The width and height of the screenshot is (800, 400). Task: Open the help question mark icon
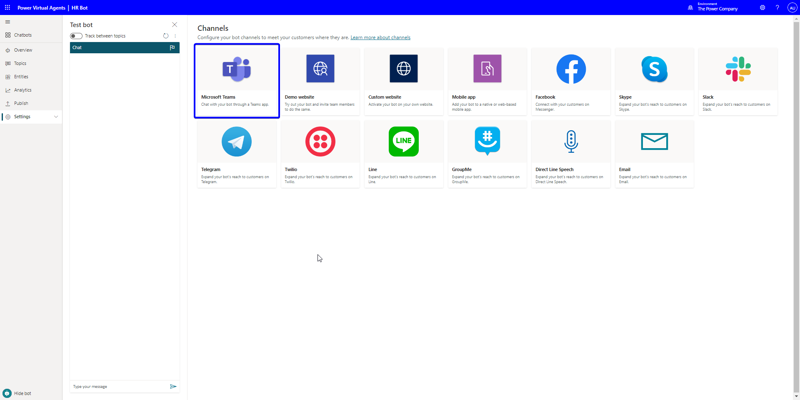(777, 8)
